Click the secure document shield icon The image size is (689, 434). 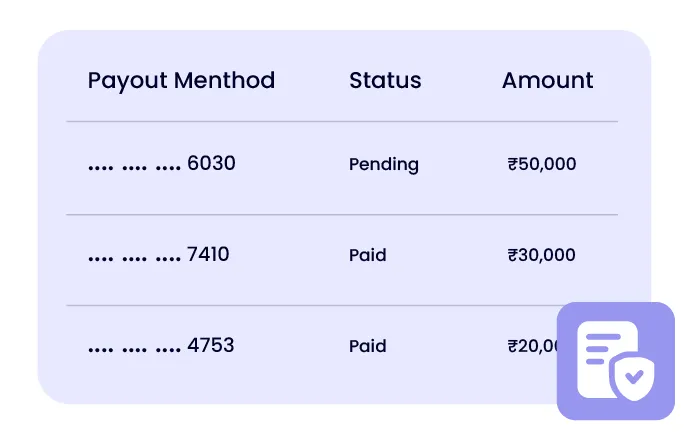(x=615, y=360)
